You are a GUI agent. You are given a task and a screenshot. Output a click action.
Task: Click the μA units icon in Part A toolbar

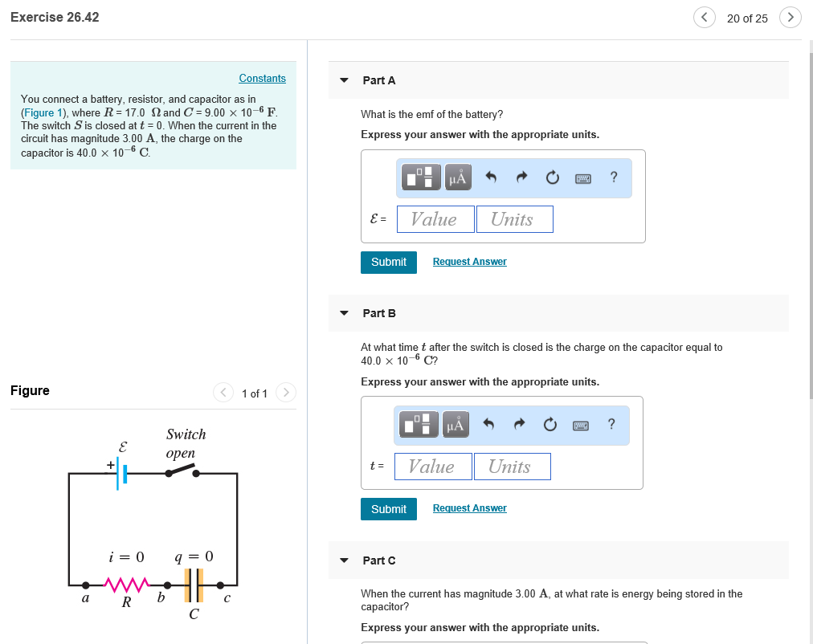click(x=457, y=177)
